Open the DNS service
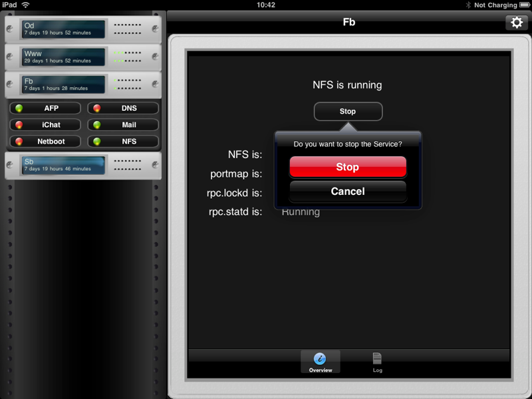 click(x=123, y=108)
